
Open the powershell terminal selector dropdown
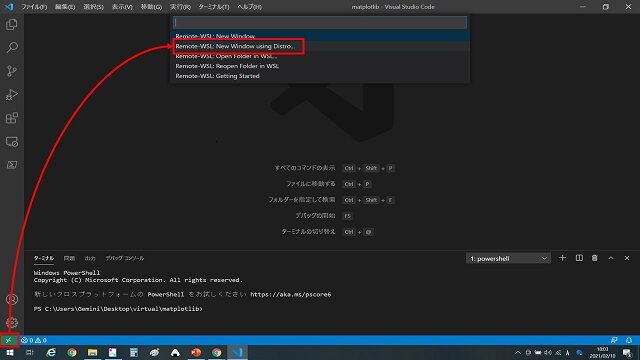point(508,258)
